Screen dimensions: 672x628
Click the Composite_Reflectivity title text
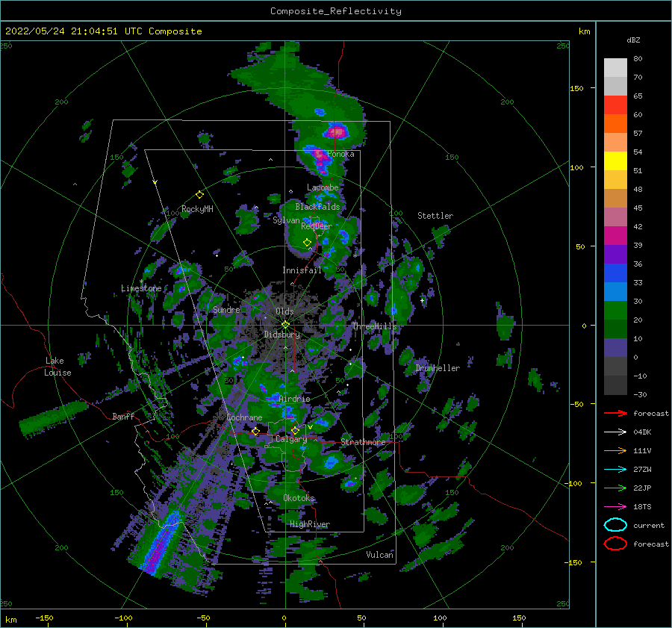coord(336,11)
